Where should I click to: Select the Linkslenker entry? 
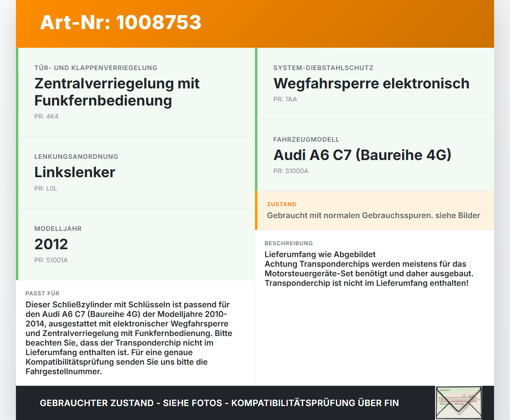[75, 172]
